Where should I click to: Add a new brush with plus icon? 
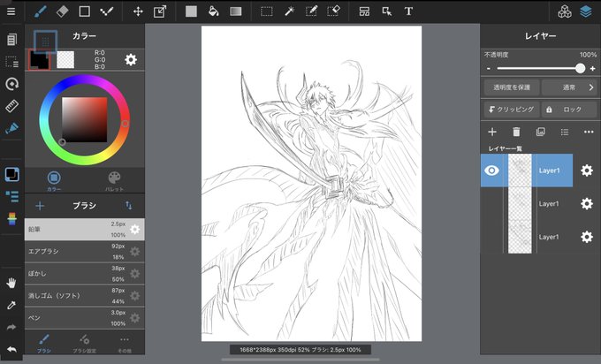coord(40,206)
